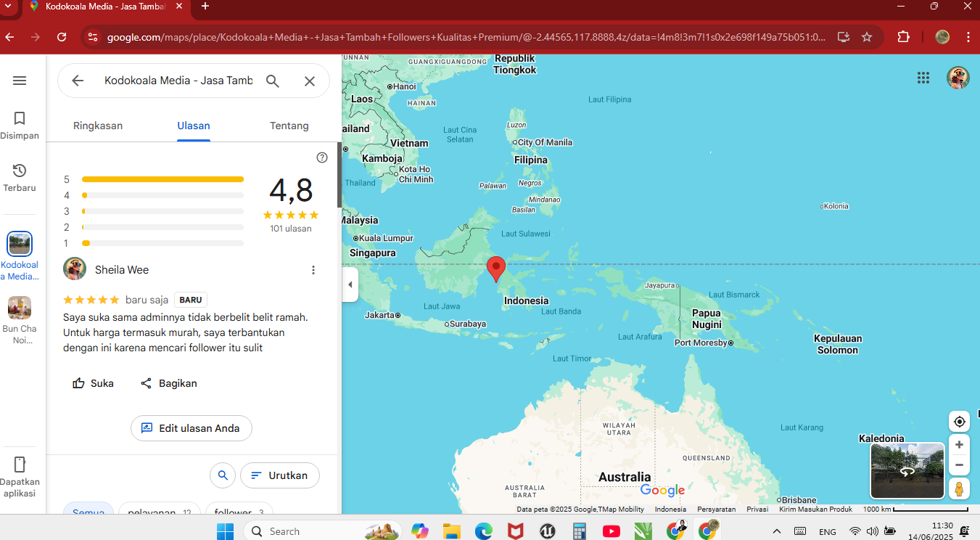Reload the page with Chrome refresh icon
The height and width of the screenshot is (540, 980).
[x=62, y=37]
